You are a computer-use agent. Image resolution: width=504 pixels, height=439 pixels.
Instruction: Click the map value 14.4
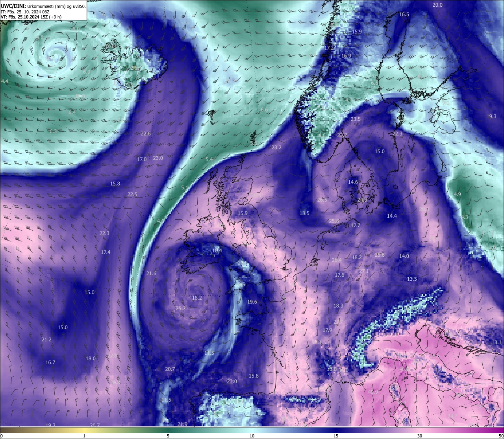point(392,216)
